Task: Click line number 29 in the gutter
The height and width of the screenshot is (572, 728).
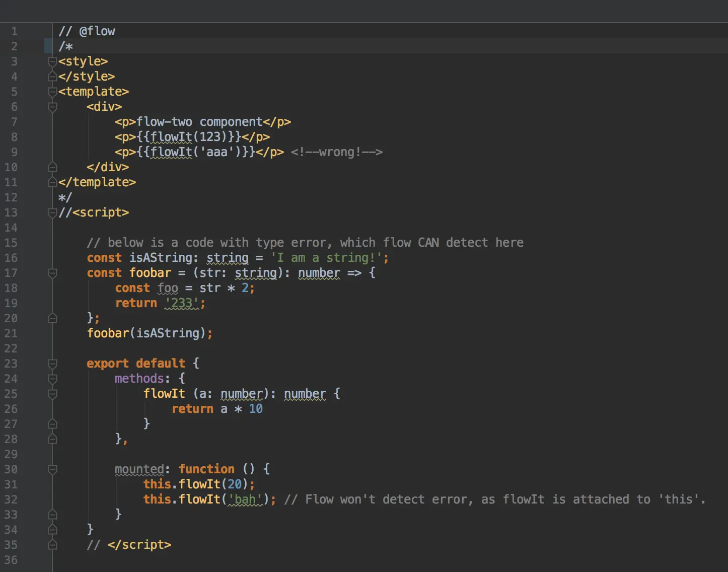Action: [11, 454]
